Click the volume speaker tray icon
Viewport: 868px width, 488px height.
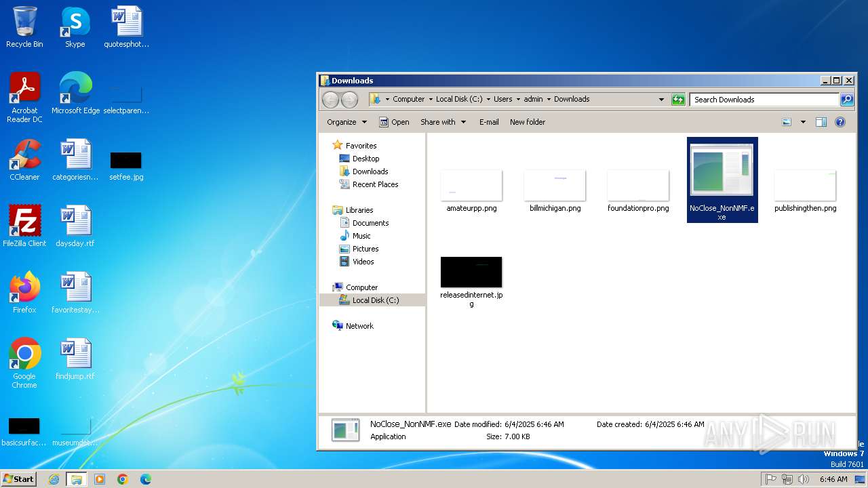(x=804, y=479)
